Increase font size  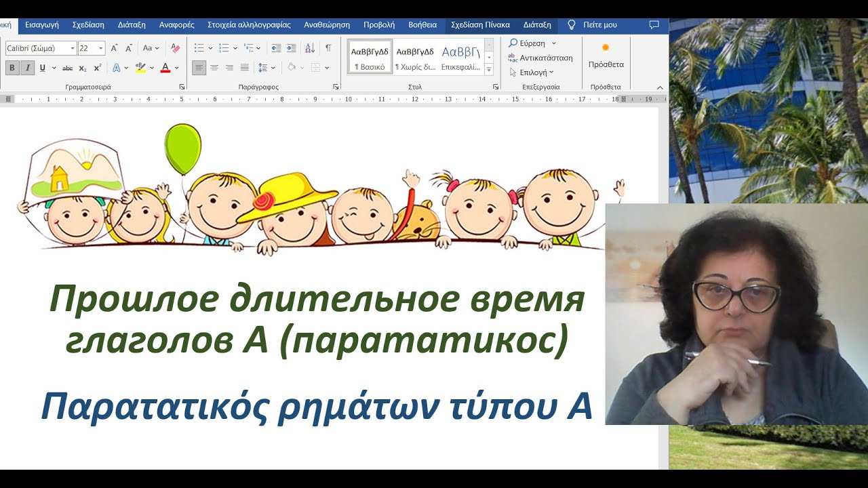coord(114,48)
